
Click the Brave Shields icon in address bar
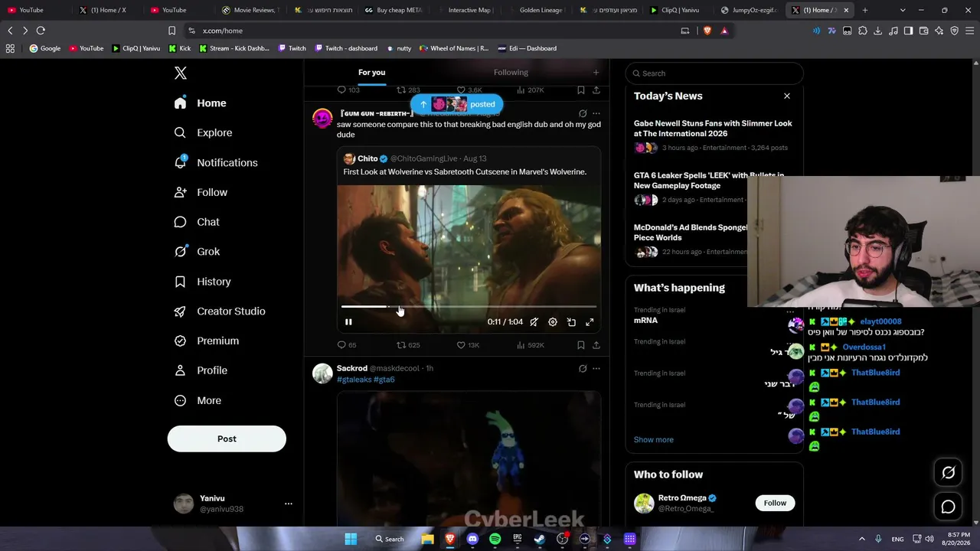(707, 31)
